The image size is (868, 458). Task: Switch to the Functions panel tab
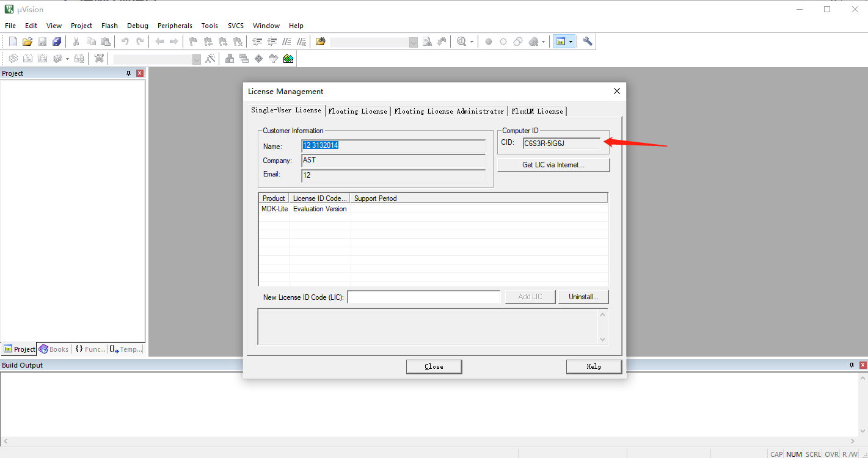pyautogui.click(x=90, y=349)
